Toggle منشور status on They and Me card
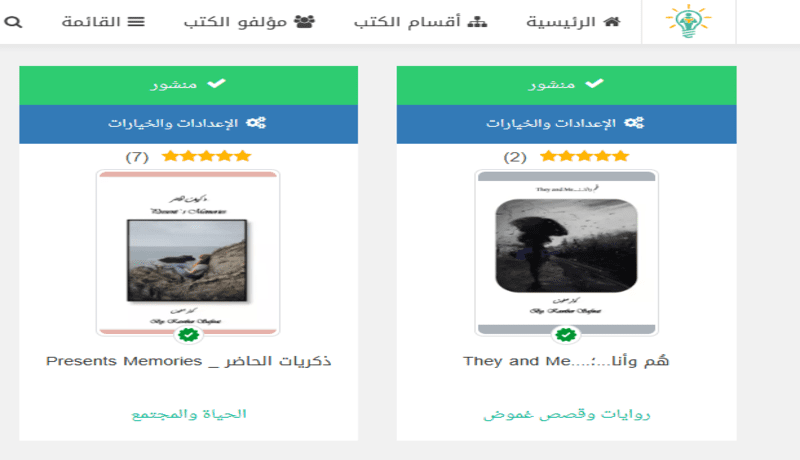The width and height of the screenshot is (800, 460). (566, 85)
